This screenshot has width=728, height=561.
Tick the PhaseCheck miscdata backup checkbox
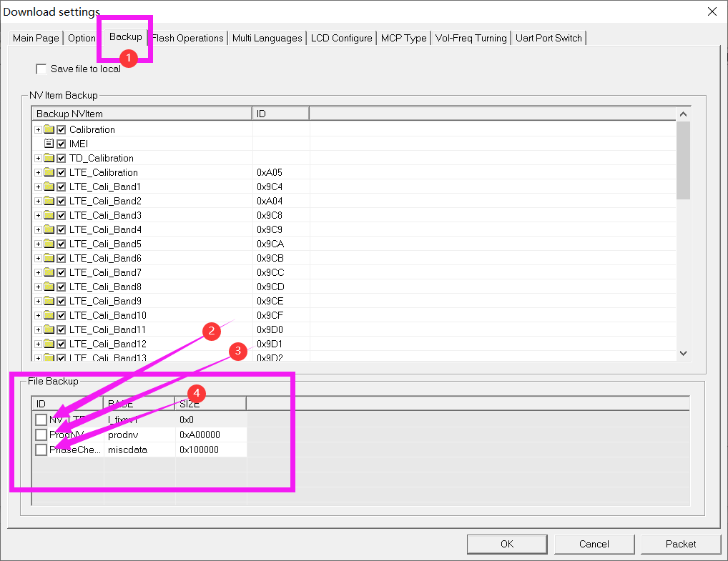point(41,450)
